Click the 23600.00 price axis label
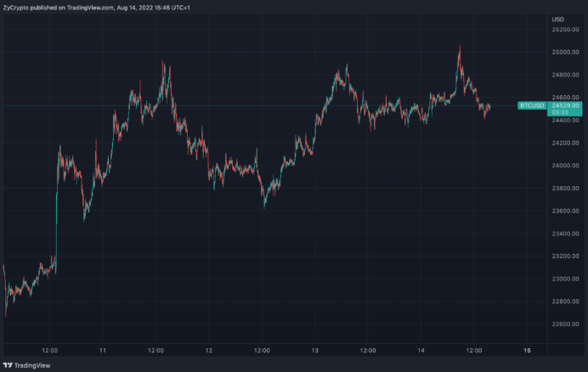The height and width of the screenshot is (372, 588). (566, 211)
